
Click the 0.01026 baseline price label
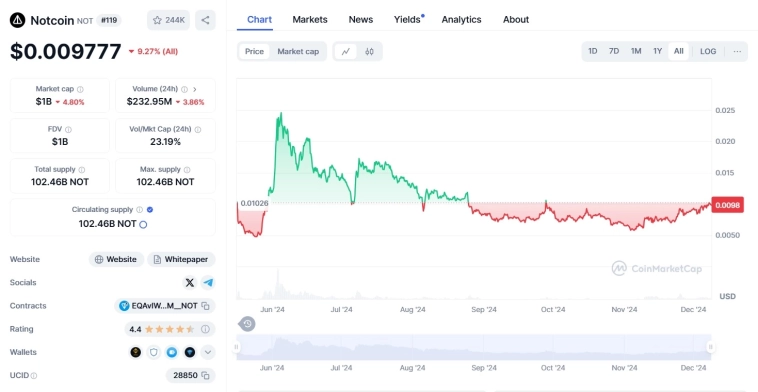pyautogui.click(x=254, y=203)
